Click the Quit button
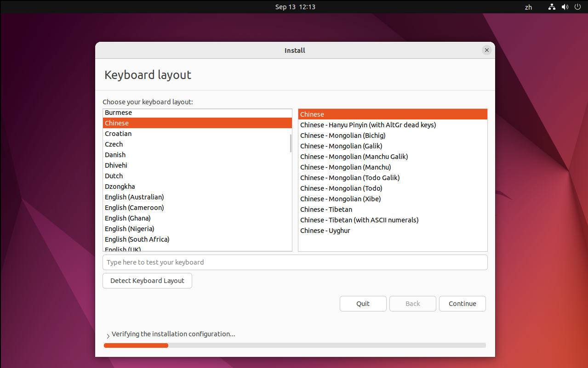588x368 pixels. click(x=363, y=304)
